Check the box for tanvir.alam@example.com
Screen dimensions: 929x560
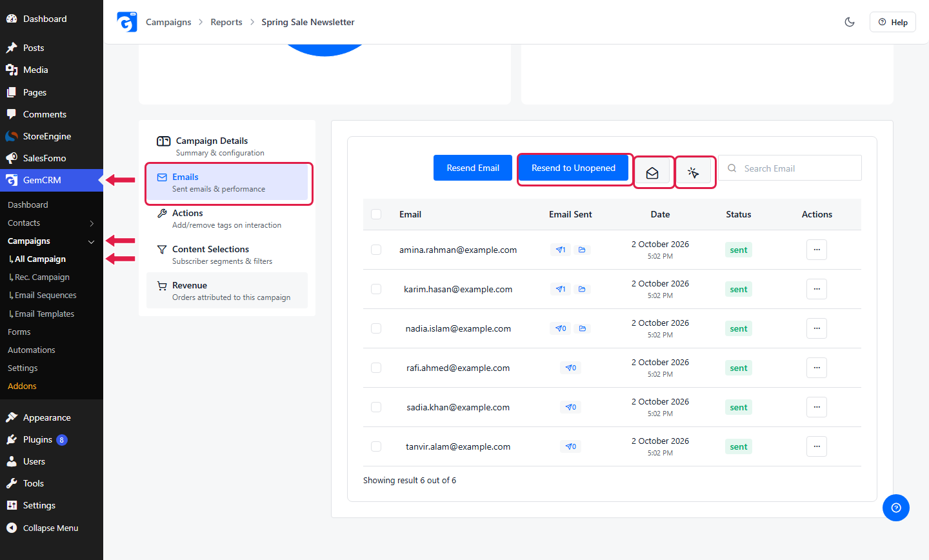(x=376, y=446)
